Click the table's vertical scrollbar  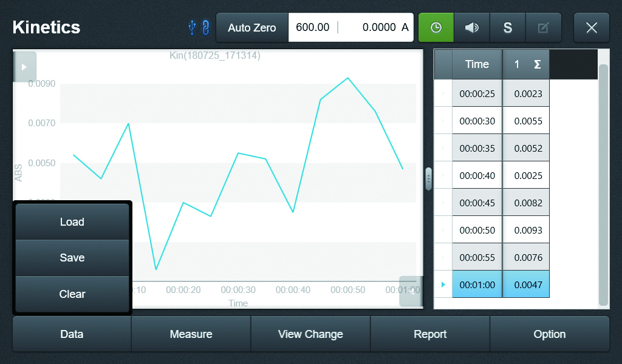click(x=603, y=185)
